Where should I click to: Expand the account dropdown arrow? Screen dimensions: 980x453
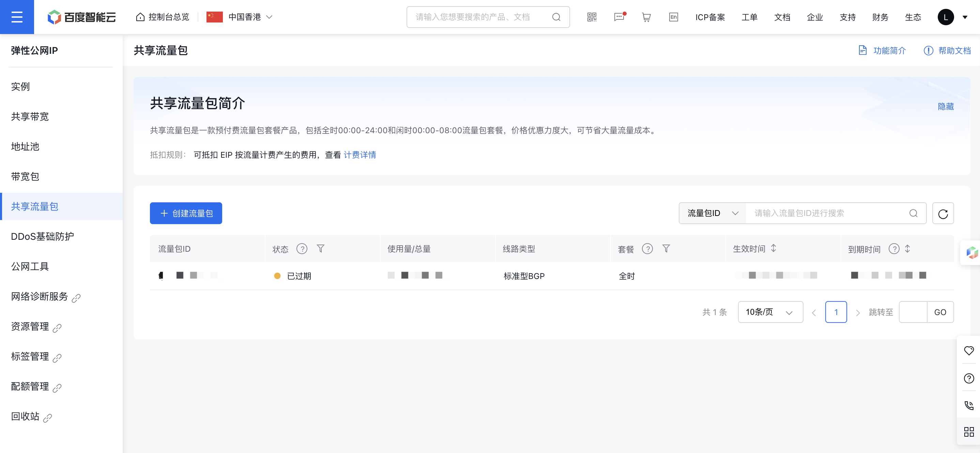click(x=964, y=17)
